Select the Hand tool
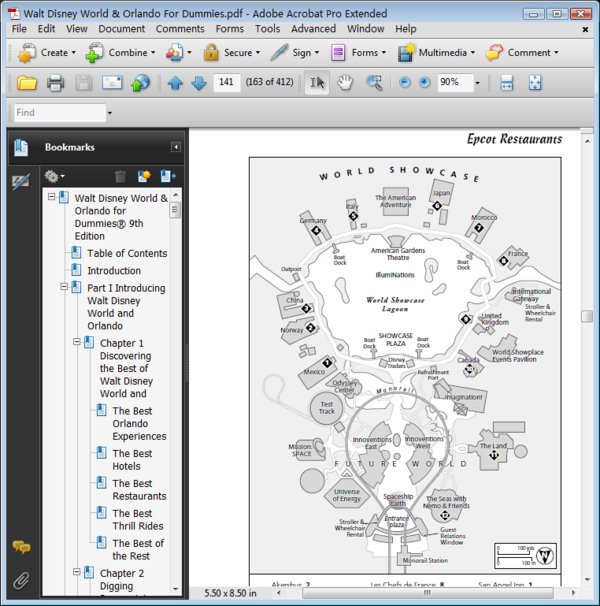This screenshot has height=606, width=600. point(345,83)
